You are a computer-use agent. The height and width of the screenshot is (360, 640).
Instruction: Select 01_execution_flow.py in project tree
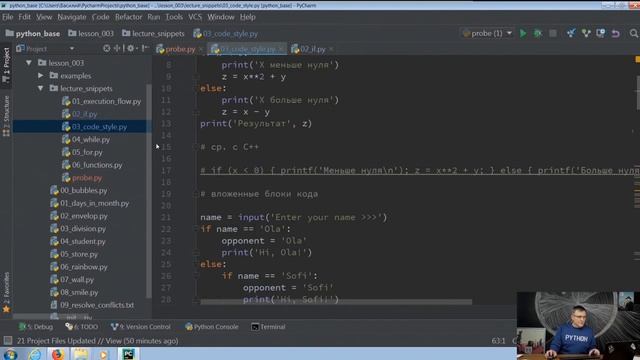[x=101, y=101]
